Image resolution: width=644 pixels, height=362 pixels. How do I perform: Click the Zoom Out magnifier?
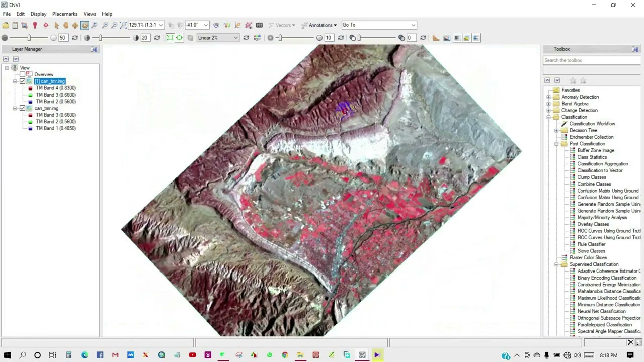pos(114,25)
